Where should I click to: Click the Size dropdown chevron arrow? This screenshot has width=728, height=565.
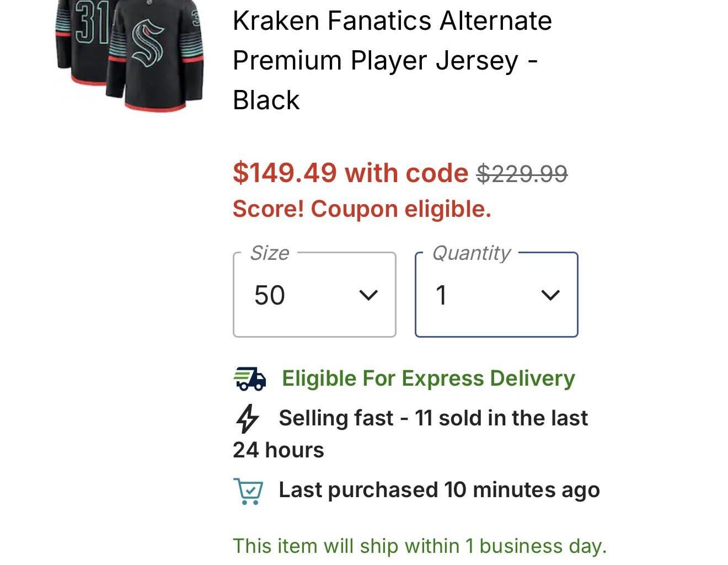[x=368, y=295]
